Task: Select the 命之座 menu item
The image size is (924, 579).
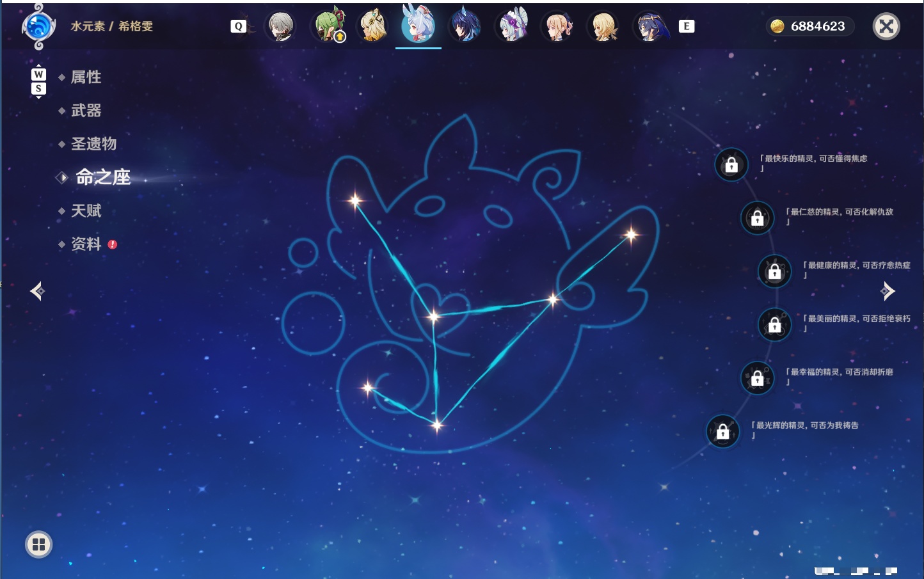Action: pyautogui.click(x=103, y=177)
